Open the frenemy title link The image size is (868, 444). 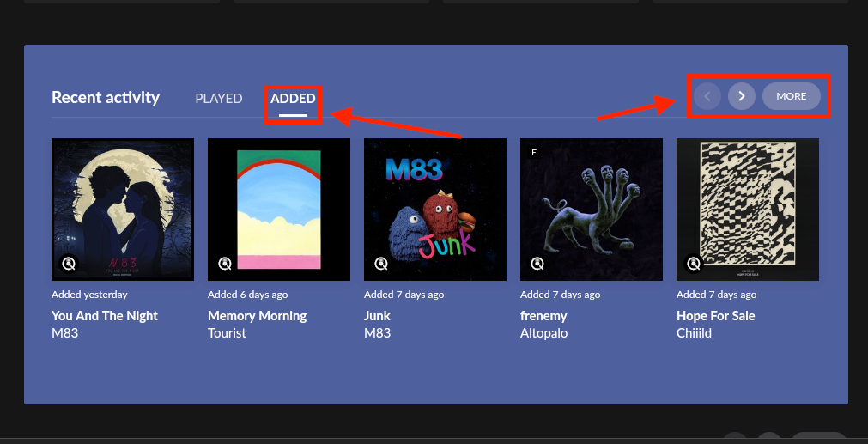tap(543, 316)
